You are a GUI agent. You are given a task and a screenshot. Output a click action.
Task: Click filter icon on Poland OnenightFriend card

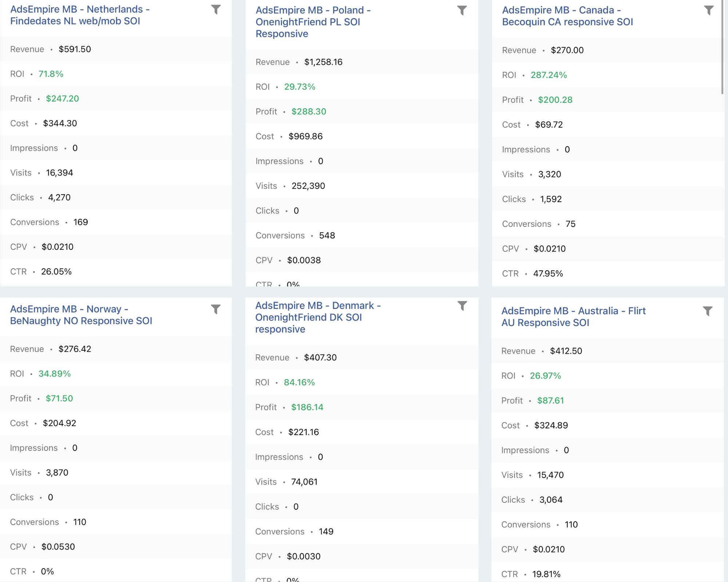[x=462, y=11]
